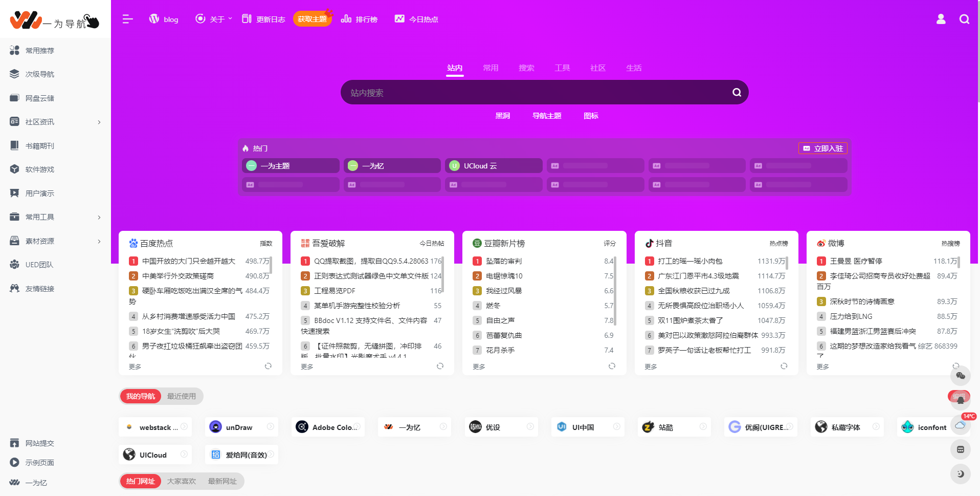Select 最近使用 tab
Screen dimensions: 980x496
(182, 396)
